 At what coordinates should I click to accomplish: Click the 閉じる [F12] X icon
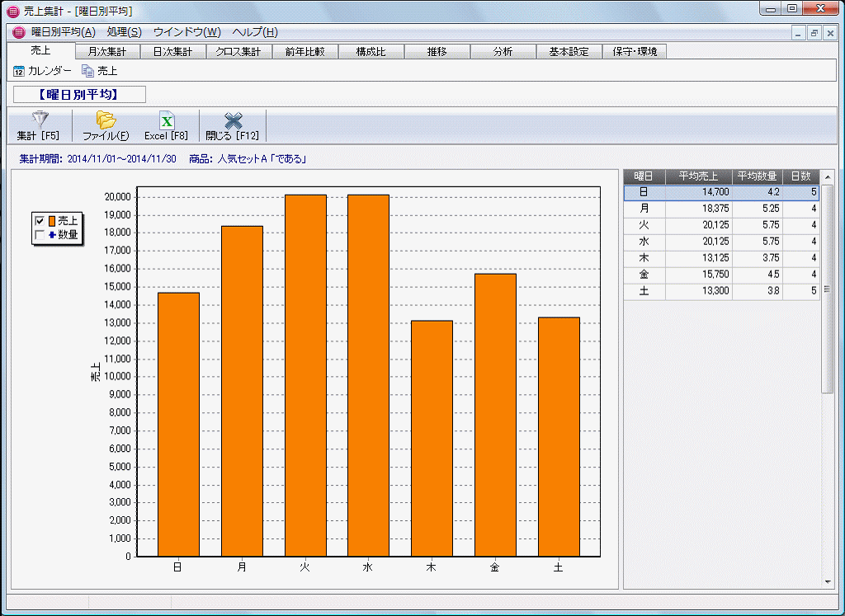click(233, 120)
